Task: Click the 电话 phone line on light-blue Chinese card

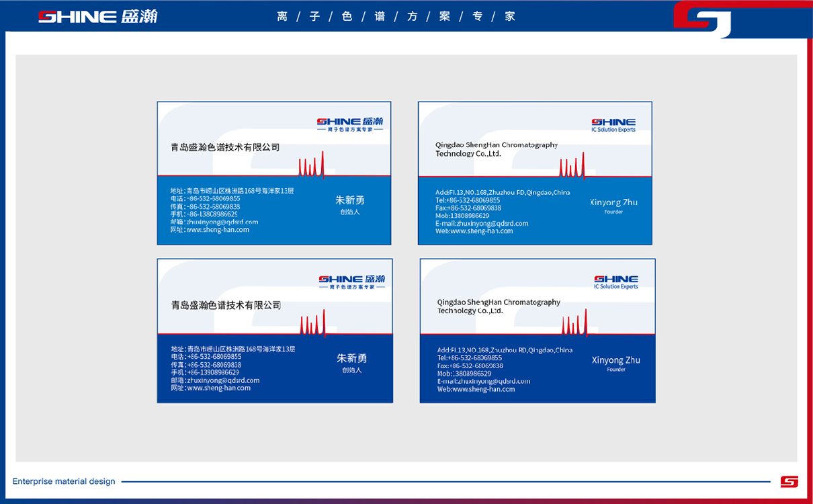Action: [x=205, y=199]
